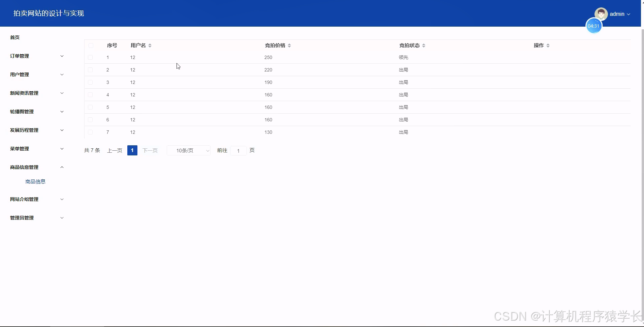Click the page 1 button
The height and width of the screenshot is (327, 644).
tap(132, 150)
